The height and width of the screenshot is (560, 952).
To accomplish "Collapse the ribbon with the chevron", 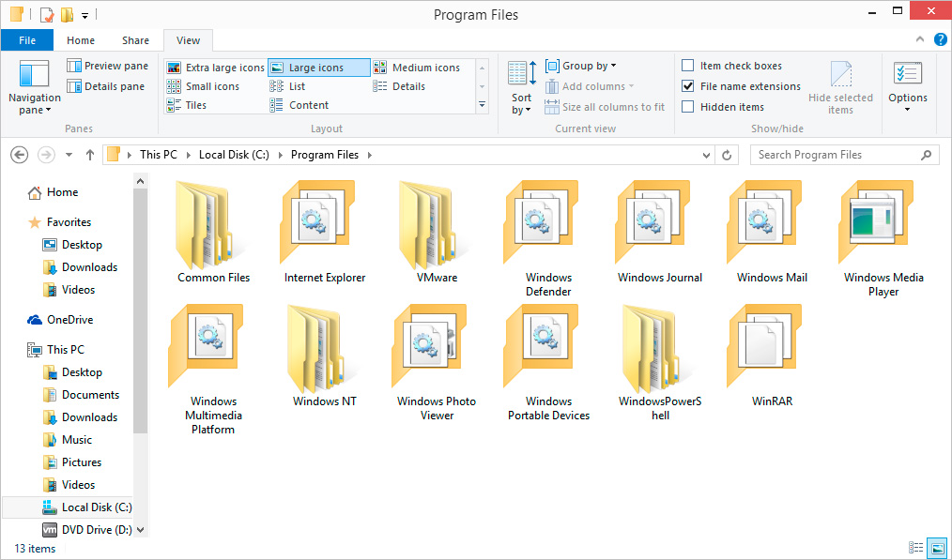I will (x=920, y=39).
